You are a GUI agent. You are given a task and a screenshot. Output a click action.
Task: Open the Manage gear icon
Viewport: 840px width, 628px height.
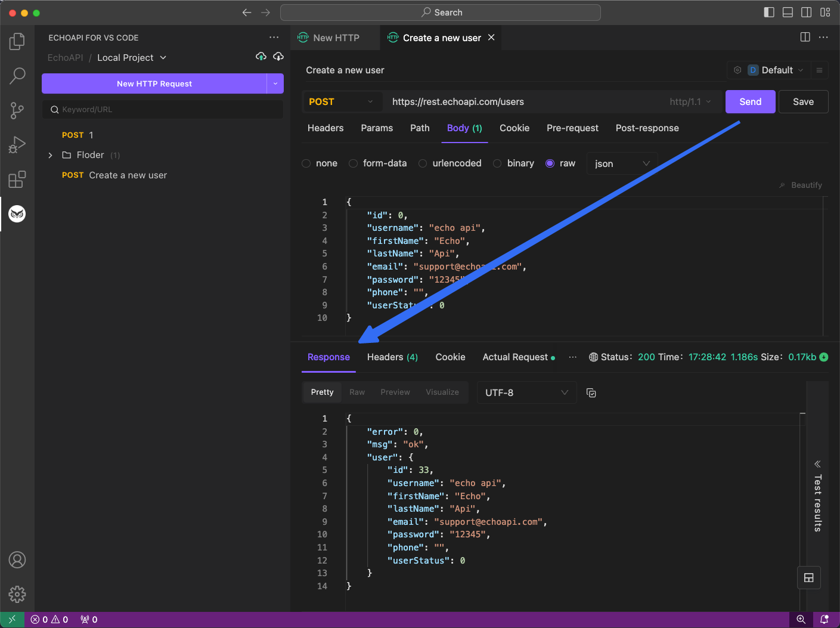tap(17, 594)
